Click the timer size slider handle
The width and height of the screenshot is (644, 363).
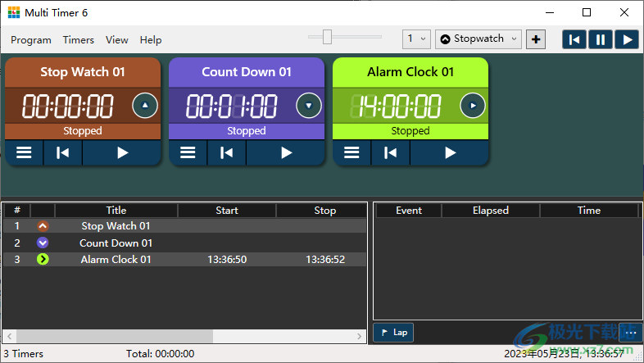tap(327, 37)
